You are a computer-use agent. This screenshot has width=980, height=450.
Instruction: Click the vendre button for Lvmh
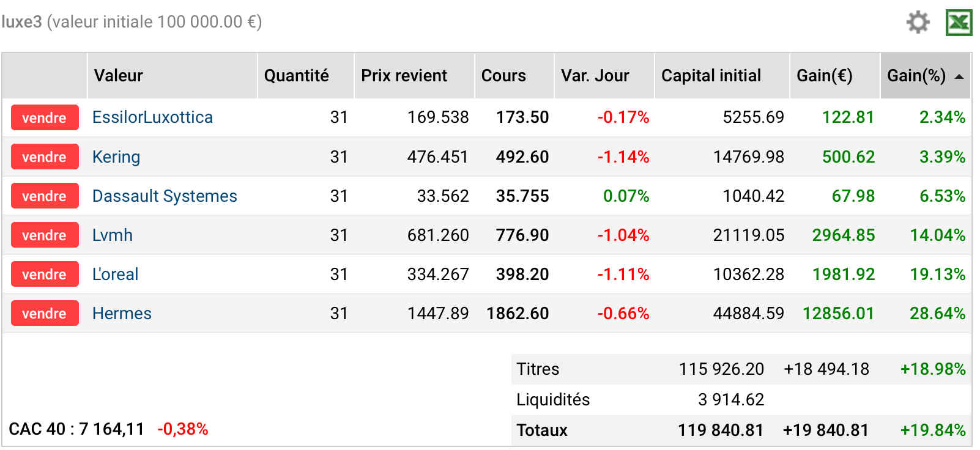click(45, 235)
